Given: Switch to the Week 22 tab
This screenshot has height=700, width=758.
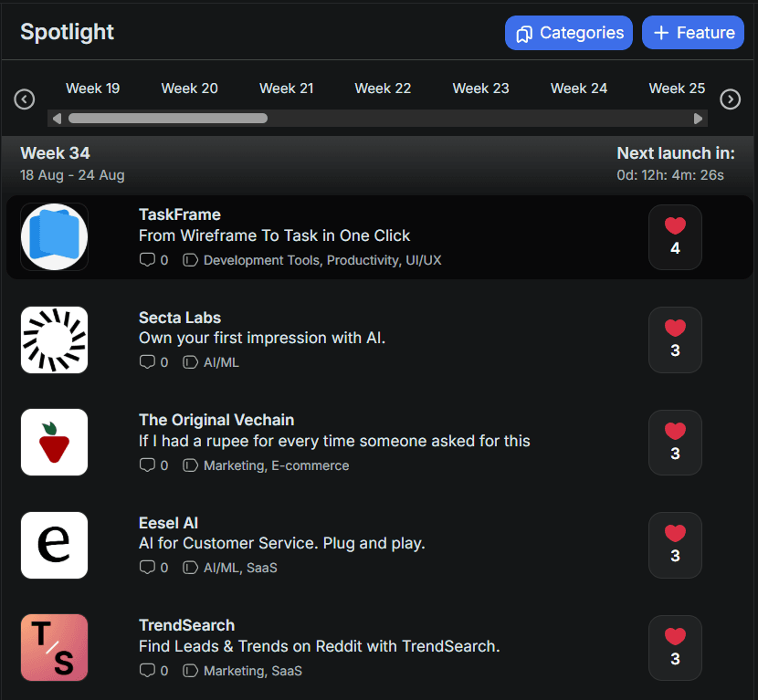Looking at the screenshot, I should tap(383, 89).
